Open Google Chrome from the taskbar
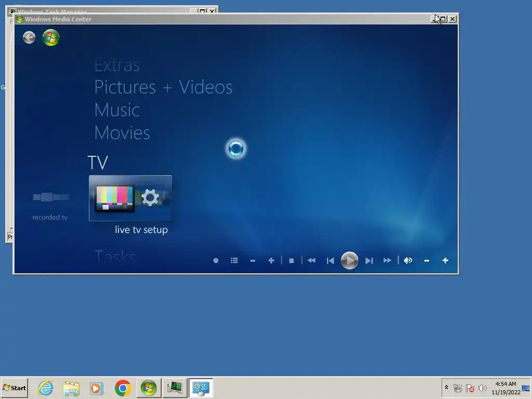This screenshot has width=532, height=399. click(x=123, y=388)
